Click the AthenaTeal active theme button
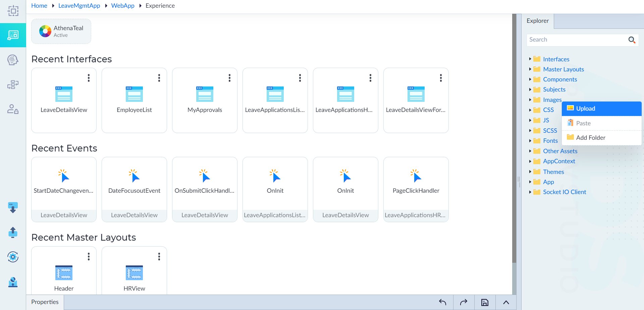 coord(61,32)
